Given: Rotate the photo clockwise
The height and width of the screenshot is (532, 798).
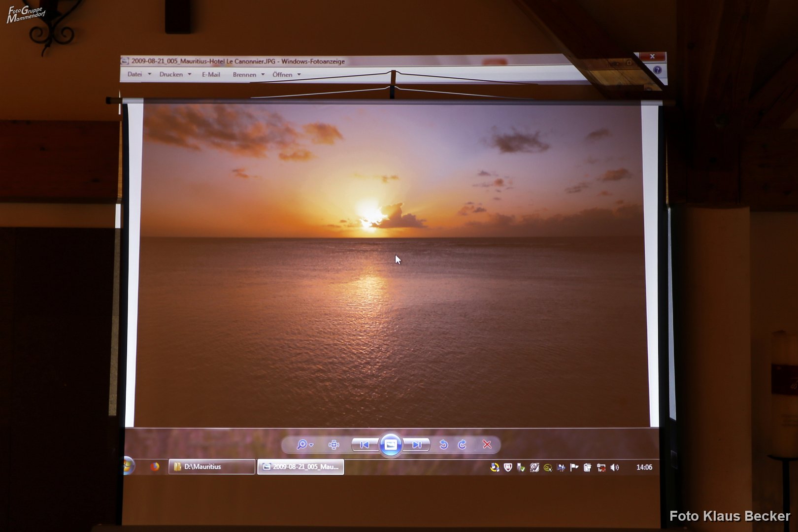Looking at the screenshot, I should [462, 445].
